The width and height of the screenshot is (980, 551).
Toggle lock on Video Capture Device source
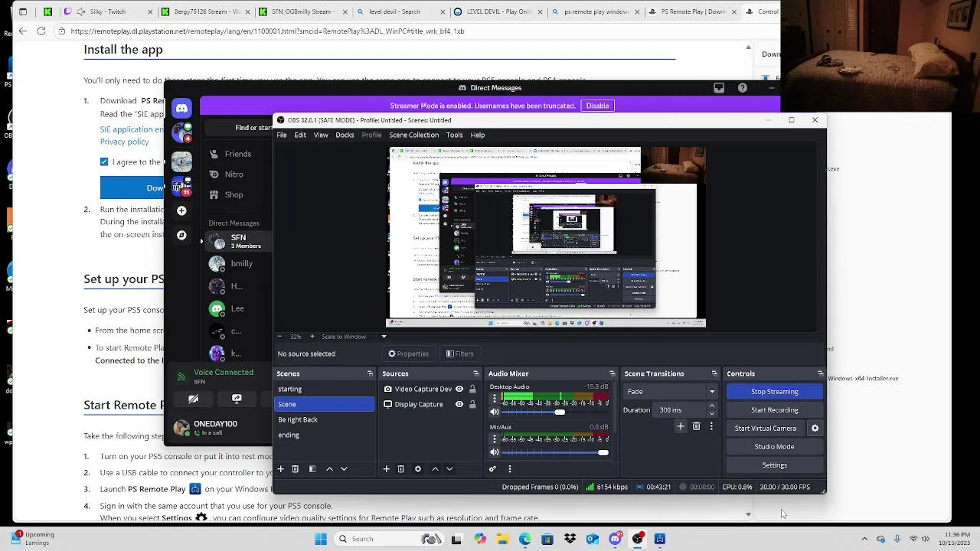click(x=472, y=389)
